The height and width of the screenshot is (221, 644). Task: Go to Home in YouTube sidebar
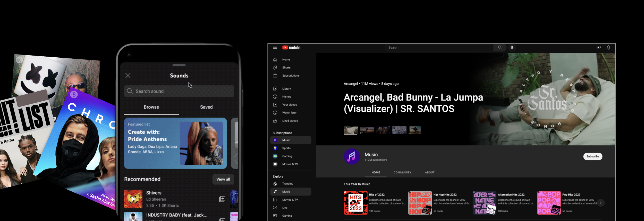(x=291, y=60)
